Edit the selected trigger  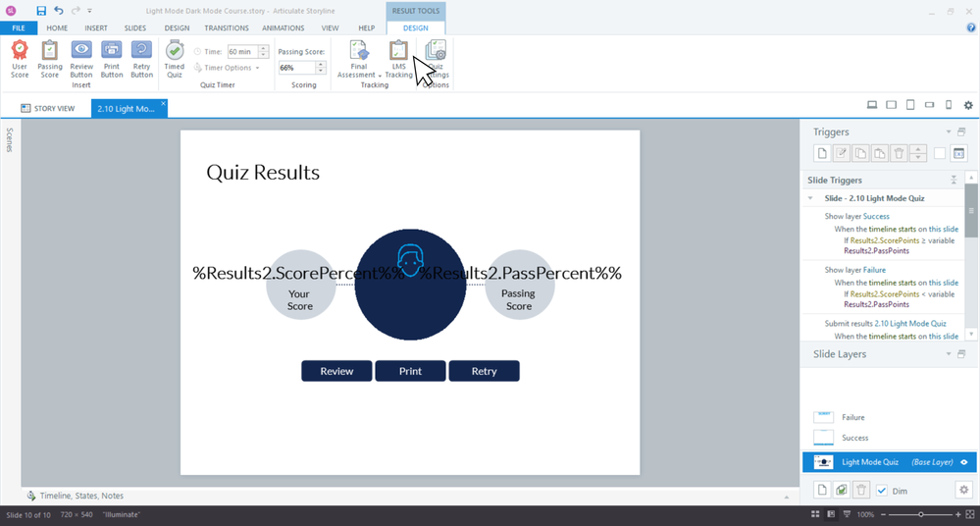tap(842, 153)
